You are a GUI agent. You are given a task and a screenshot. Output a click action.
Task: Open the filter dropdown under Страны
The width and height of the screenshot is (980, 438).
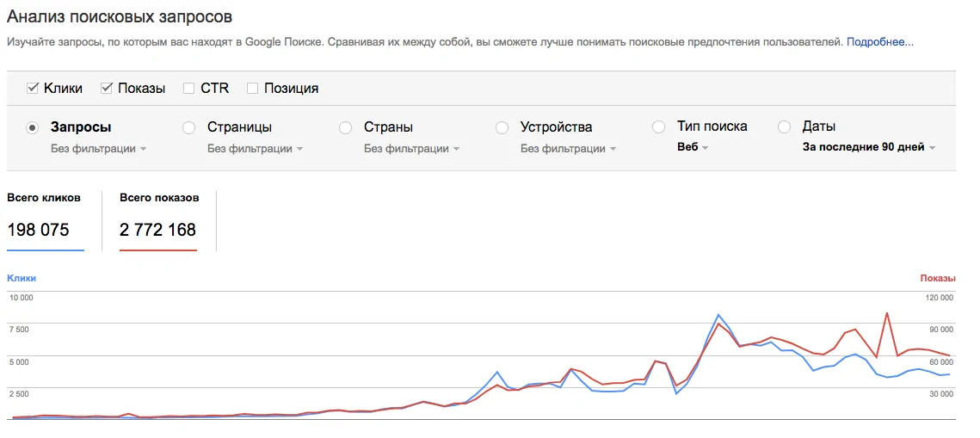pos(411,148)
